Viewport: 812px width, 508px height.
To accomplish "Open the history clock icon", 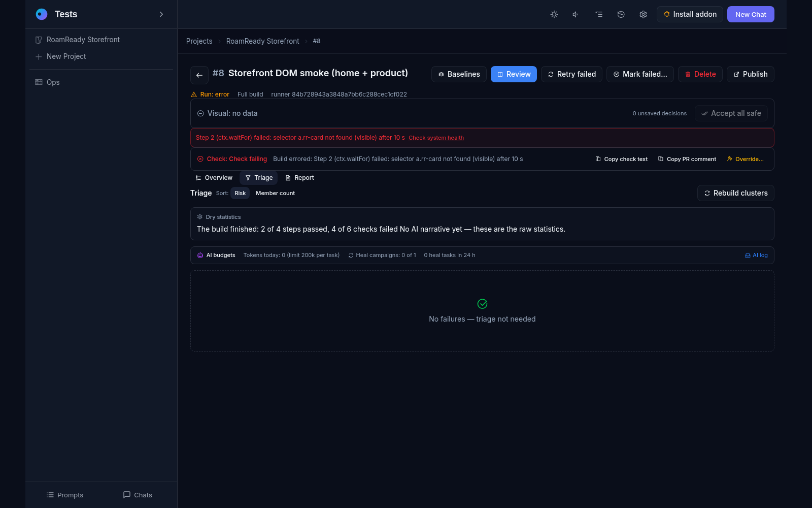I will tap(621, 14).
